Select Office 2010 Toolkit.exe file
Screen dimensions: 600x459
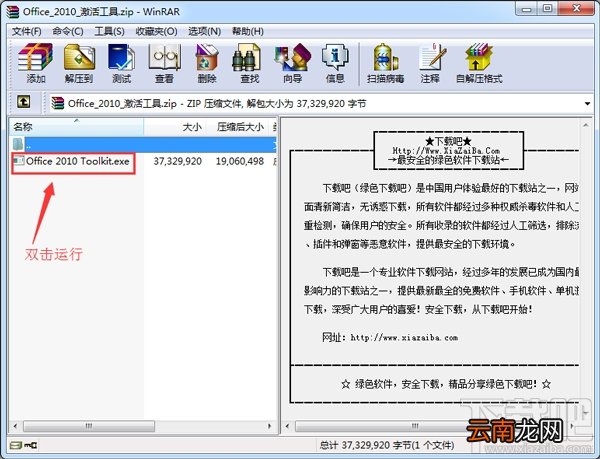[x=73, y=162]
